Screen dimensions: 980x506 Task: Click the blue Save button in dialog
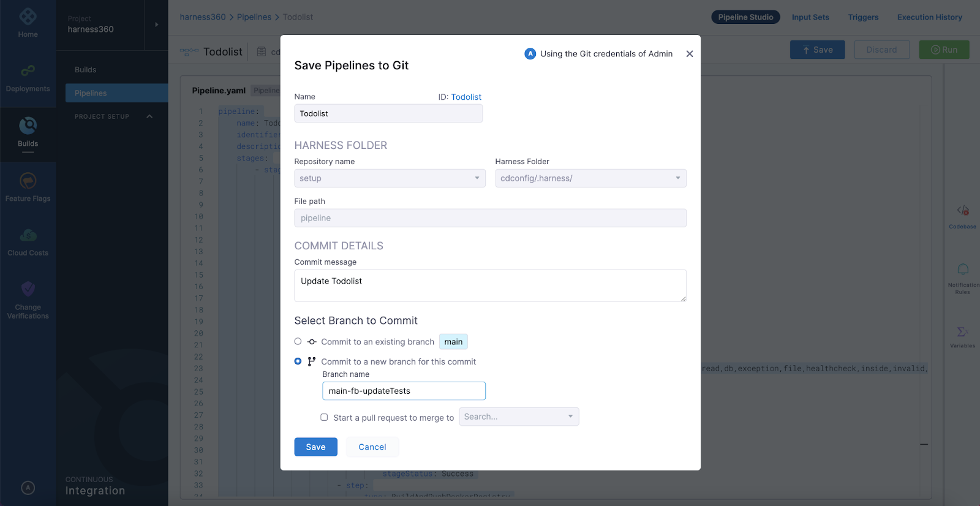(315, 447)
